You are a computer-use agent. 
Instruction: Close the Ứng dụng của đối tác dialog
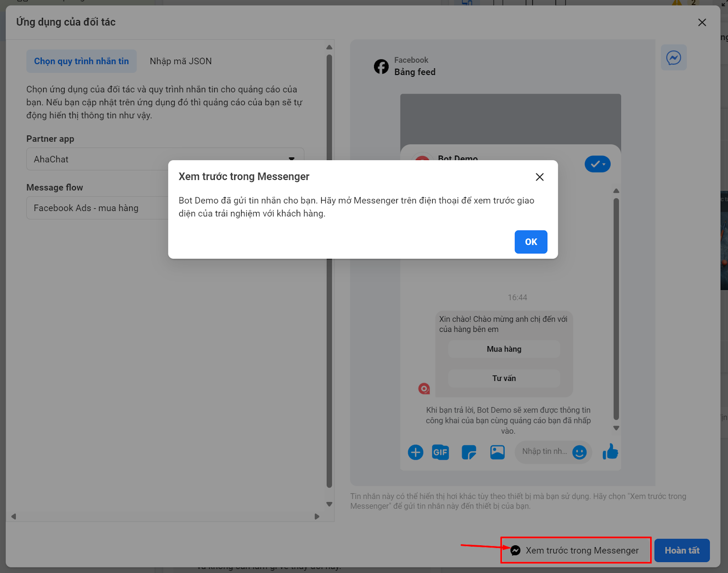pyautogui.click(x=702, y=22)
